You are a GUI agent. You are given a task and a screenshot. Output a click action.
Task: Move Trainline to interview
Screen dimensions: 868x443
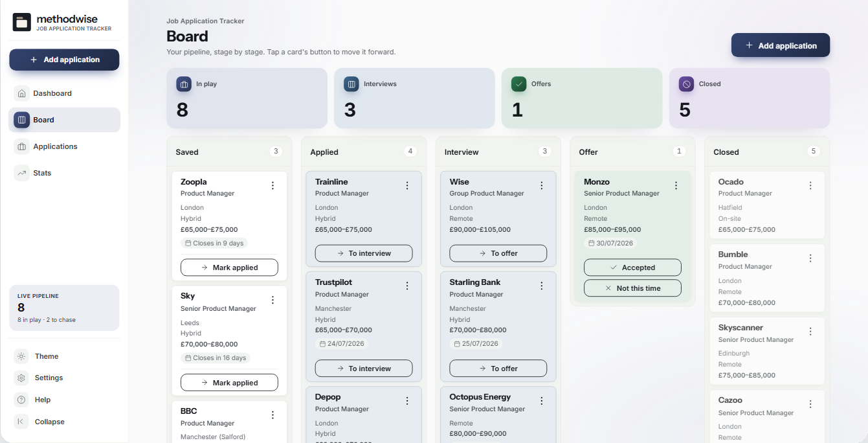coord(364,253)
